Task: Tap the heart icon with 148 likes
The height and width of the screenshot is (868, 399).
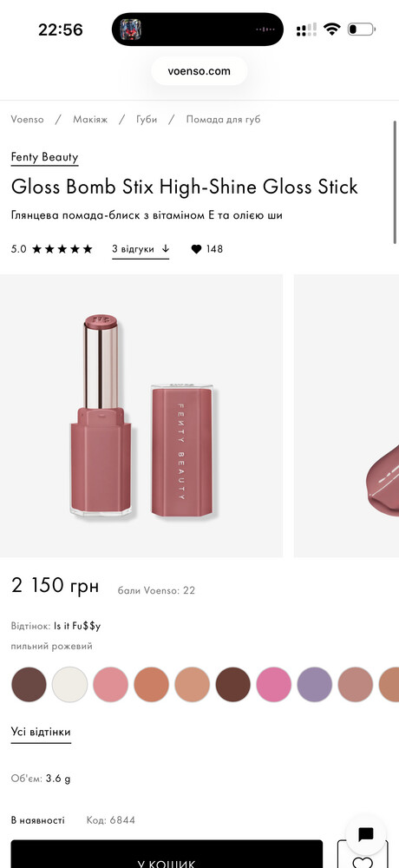Action: [x=196, y=249]
